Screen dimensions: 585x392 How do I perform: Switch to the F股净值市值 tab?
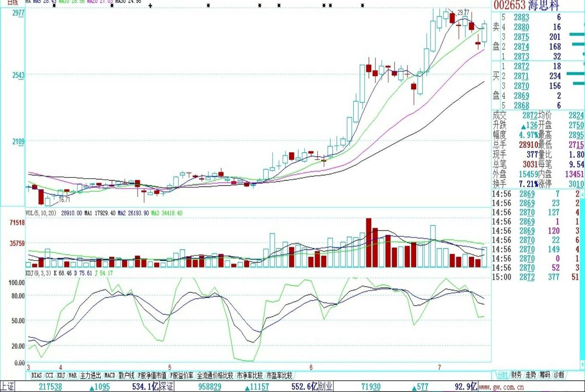152,375
